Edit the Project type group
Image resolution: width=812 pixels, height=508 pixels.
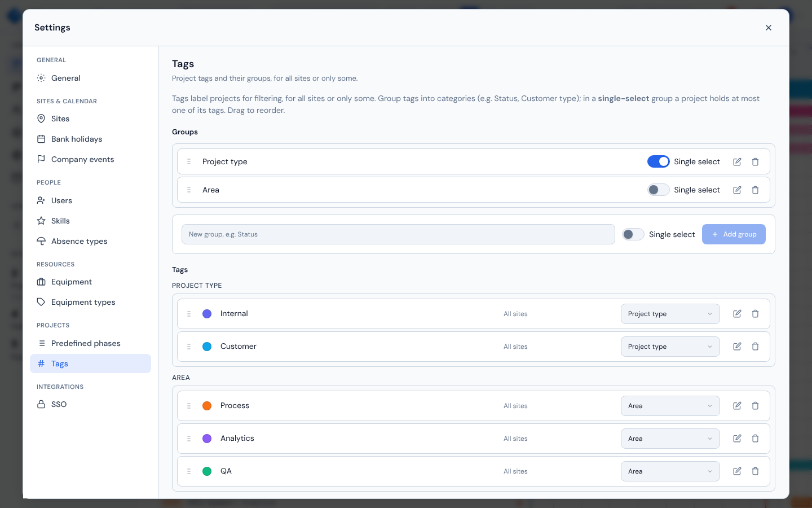click(737, 161)
